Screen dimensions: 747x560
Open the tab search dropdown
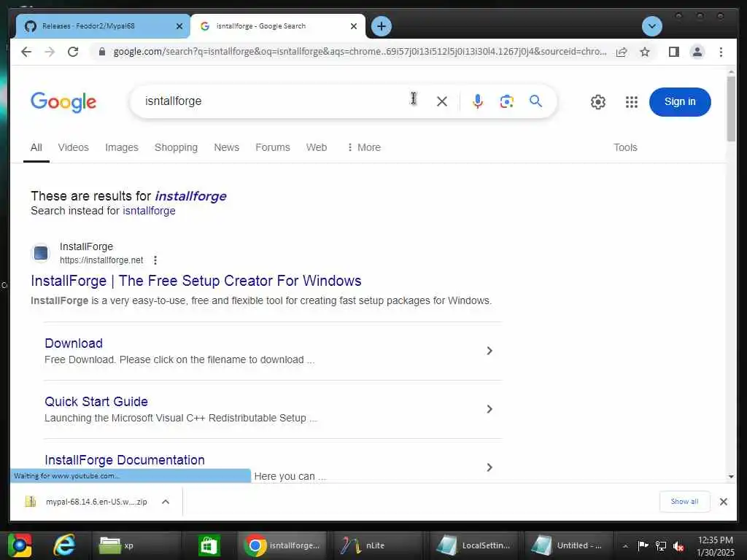651,26
